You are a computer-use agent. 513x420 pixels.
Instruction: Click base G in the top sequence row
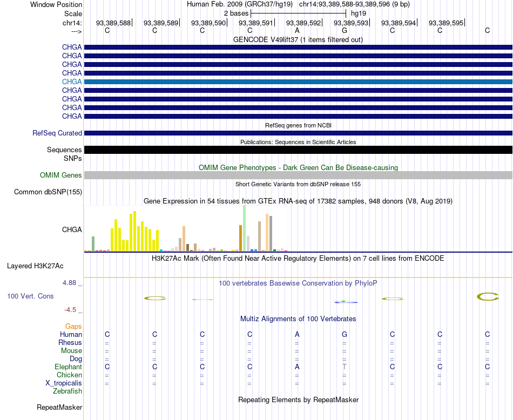(x=345, y=30)
